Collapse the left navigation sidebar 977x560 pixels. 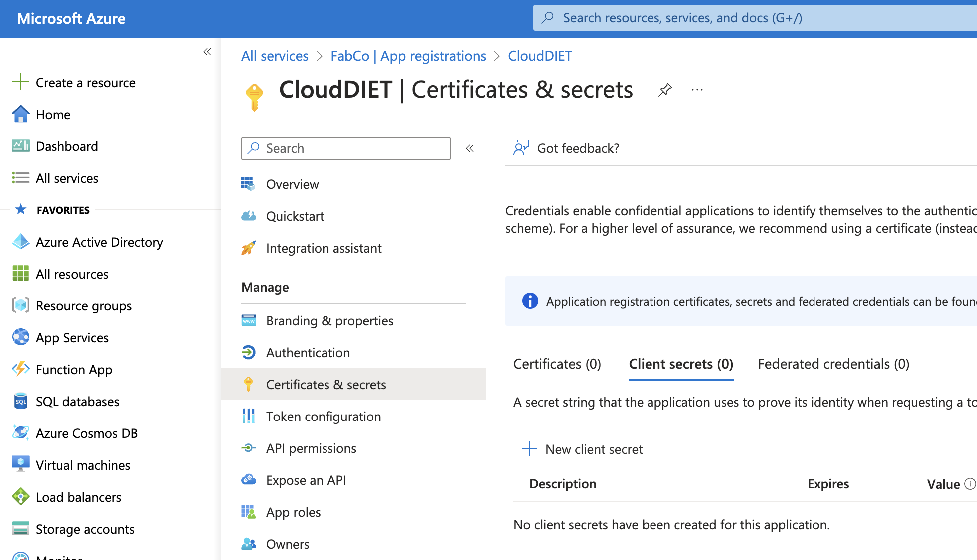(207, 51)
